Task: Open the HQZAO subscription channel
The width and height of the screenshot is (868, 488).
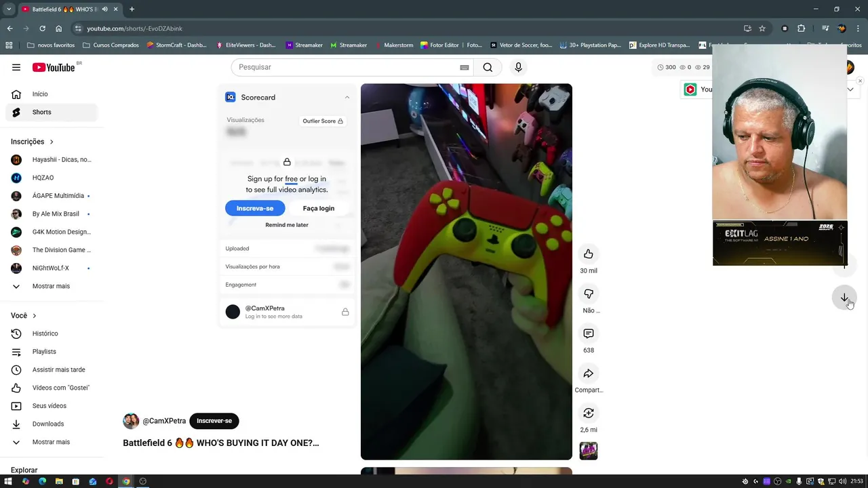Action: 52,178
